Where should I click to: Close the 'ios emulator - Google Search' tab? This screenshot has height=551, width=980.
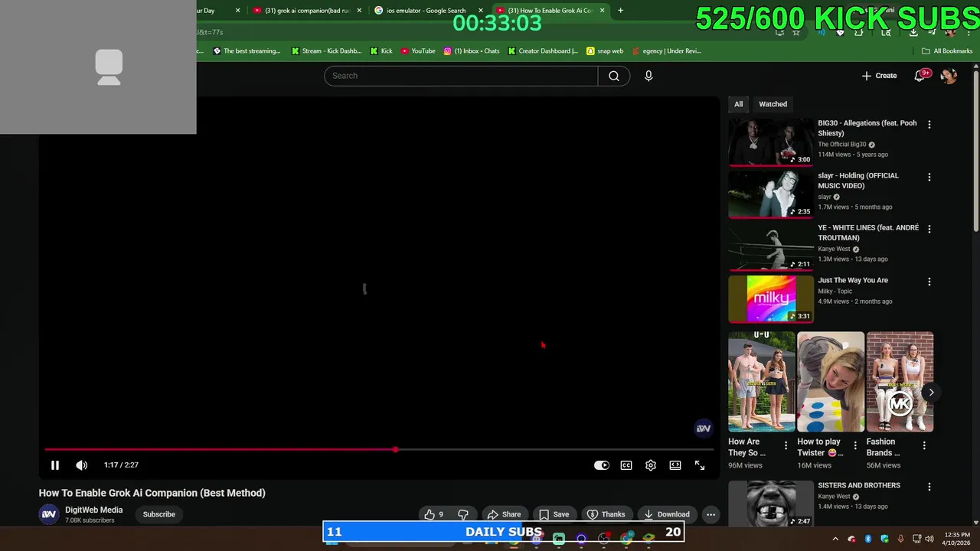(x=481, y=11)
